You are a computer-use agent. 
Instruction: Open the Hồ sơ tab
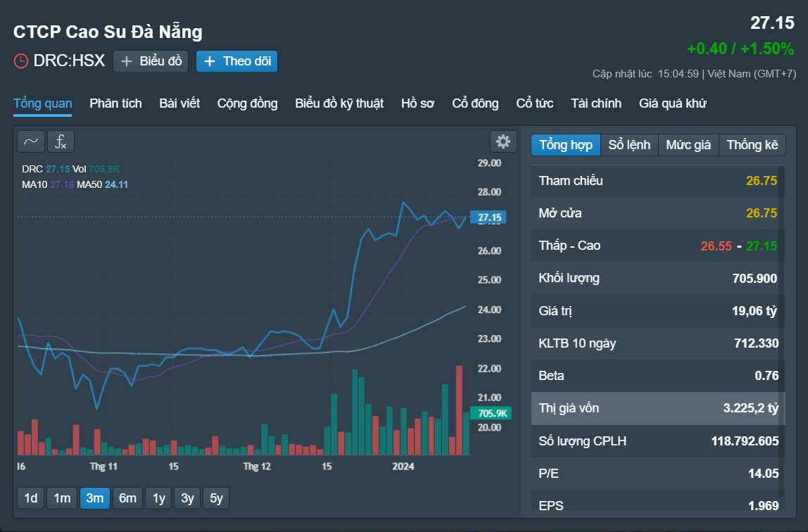[x=417, y=103]
